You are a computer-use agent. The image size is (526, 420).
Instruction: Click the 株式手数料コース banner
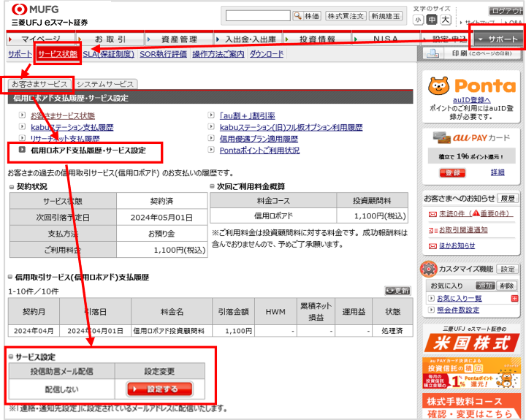click(471, 406)
